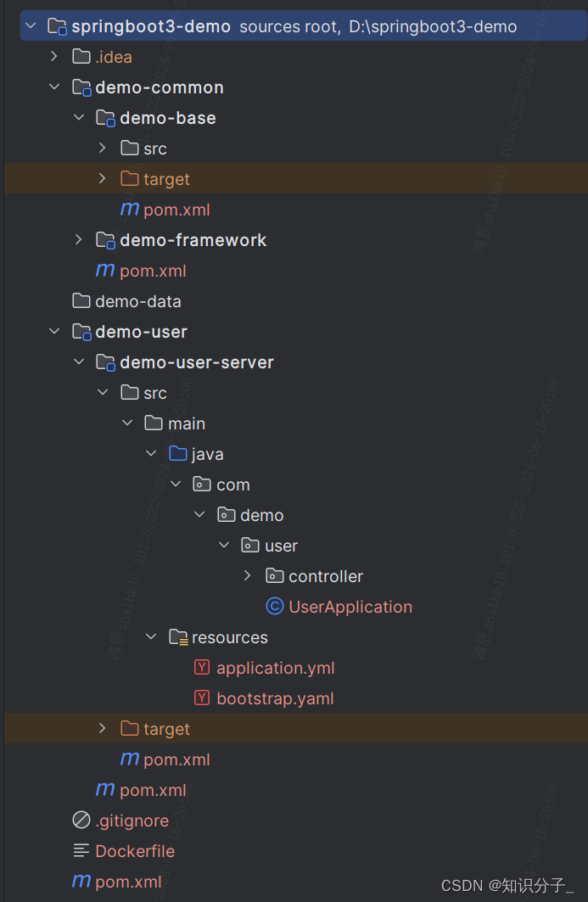Select the demo-framework module name

pos(193,240)
